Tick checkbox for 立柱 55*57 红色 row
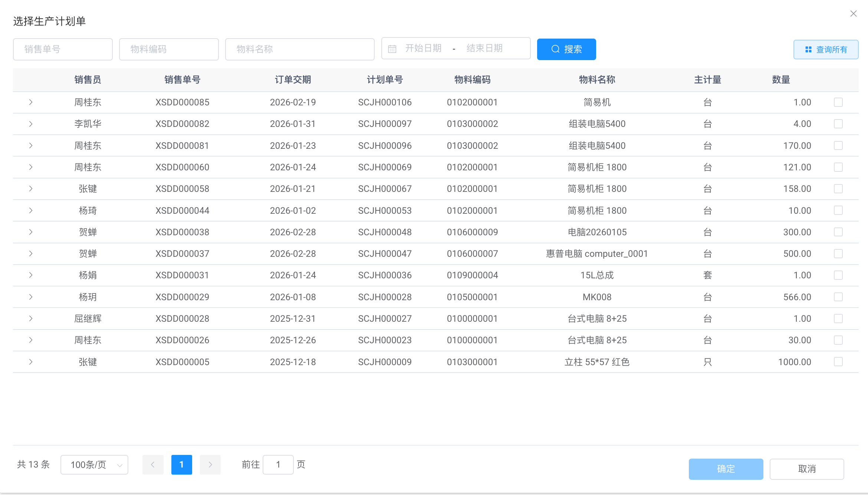The height and width of the screenshot is (495, 868). pyautogui.click(x=838, y=362)
